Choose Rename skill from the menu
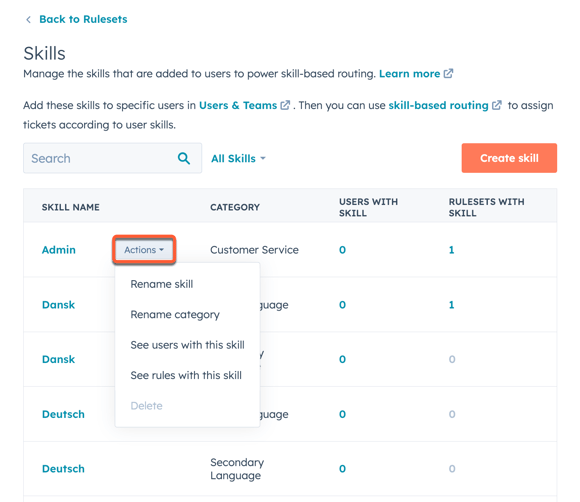The height and width of the screenshot is (502, 580). 162,284
